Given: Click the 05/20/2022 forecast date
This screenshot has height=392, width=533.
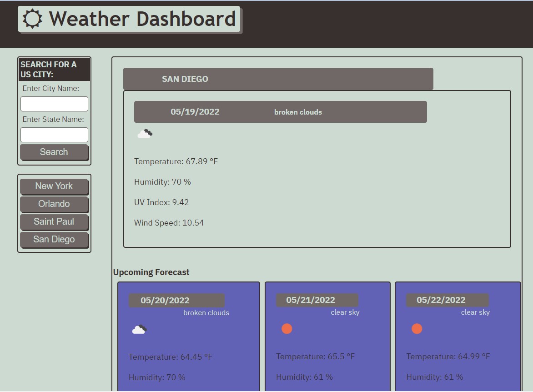Looking at the screenshot, I should tap(165, 301).
